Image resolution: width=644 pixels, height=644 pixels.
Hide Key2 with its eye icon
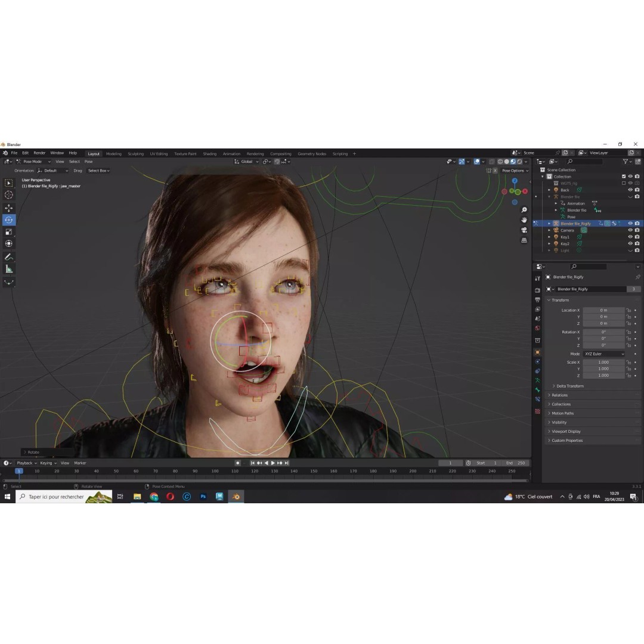pos(630,243)
